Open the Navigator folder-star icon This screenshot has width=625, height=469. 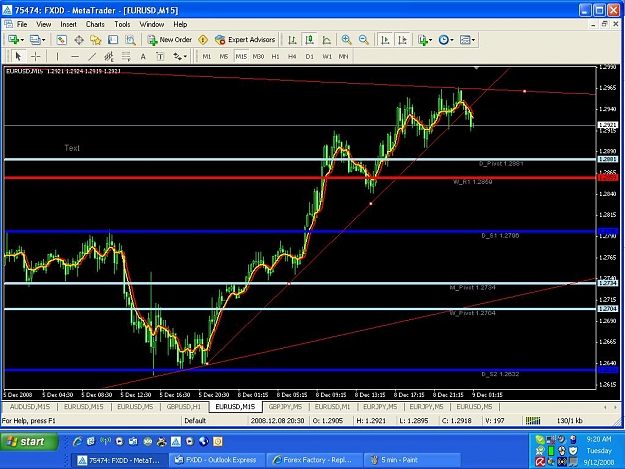pyautogui.click(x=96, y=40)
